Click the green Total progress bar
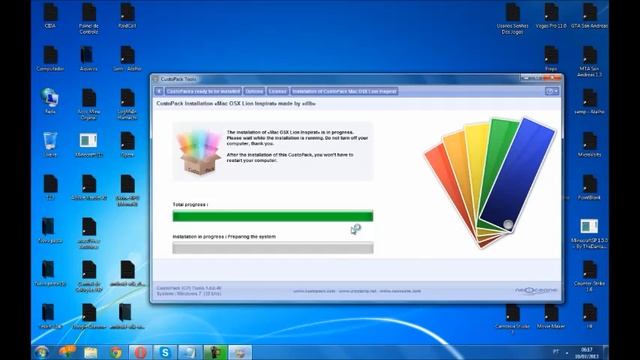Viewport: 640px width, 360px height. point(273,216)
